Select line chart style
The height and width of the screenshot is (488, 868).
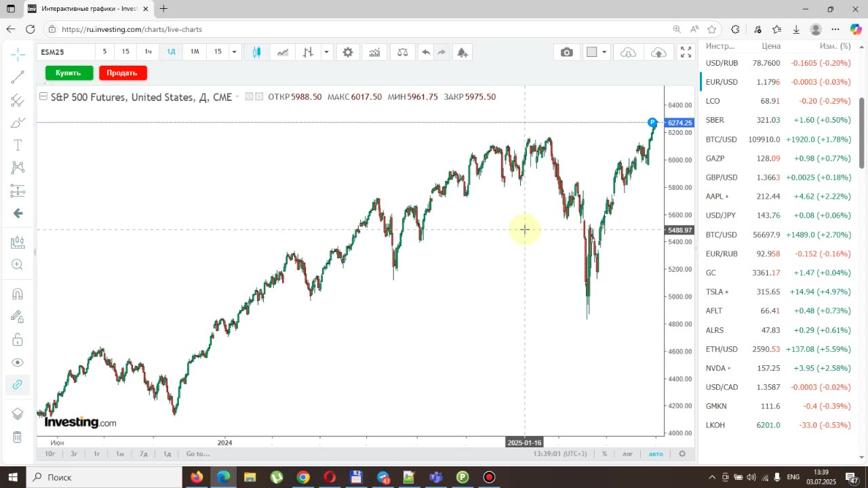tap(282, 52)
